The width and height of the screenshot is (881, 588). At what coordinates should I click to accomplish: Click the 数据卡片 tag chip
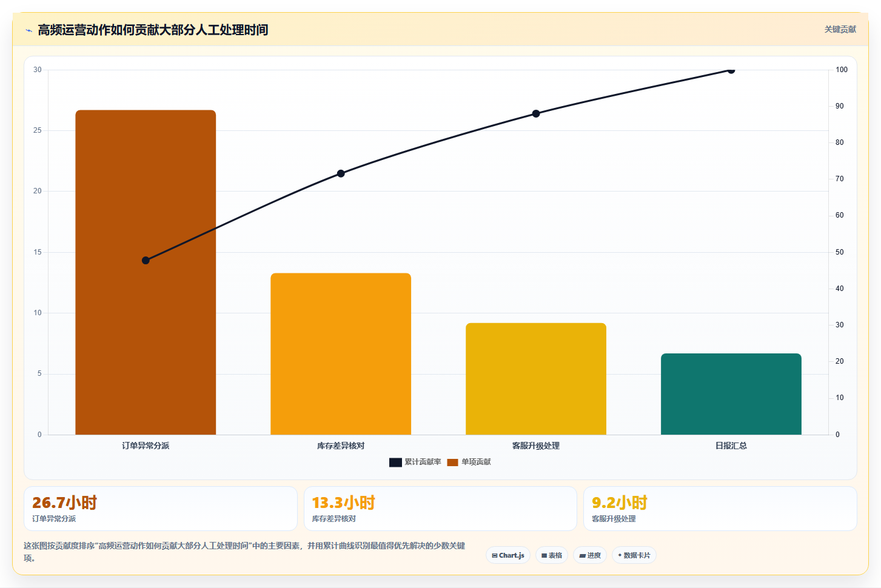coord(634,555)
